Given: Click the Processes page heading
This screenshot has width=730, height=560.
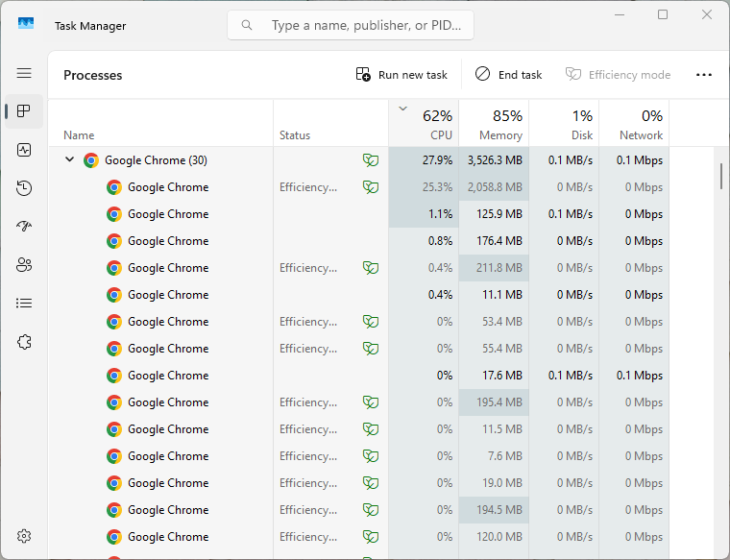Looking at the screenshot, I should (x=92, y=75).
